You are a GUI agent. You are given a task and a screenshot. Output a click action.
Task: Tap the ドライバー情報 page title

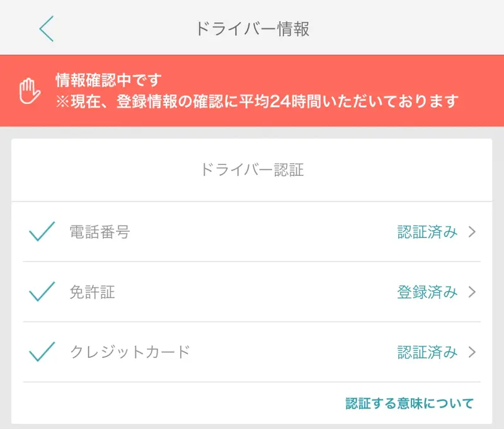coord(253,28)
